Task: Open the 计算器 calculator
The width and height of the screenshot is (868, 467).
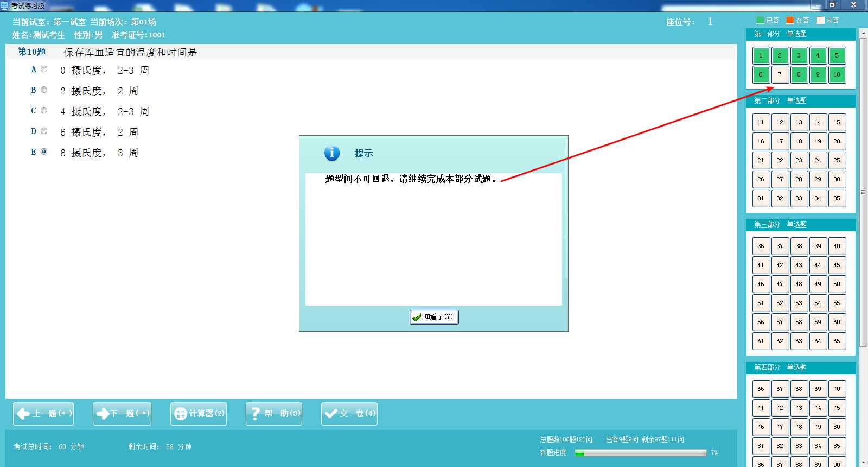Action: pos(199,414)
